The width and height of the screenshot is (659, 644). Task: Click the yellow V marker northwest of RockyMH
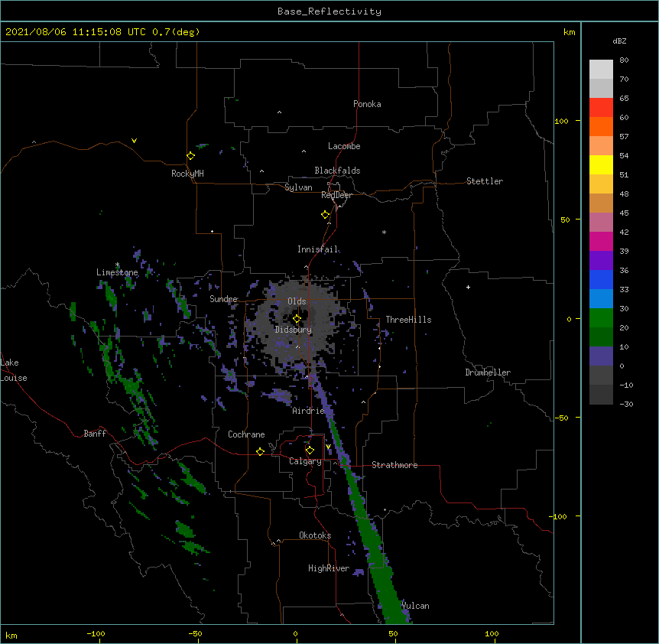(134, 141)
